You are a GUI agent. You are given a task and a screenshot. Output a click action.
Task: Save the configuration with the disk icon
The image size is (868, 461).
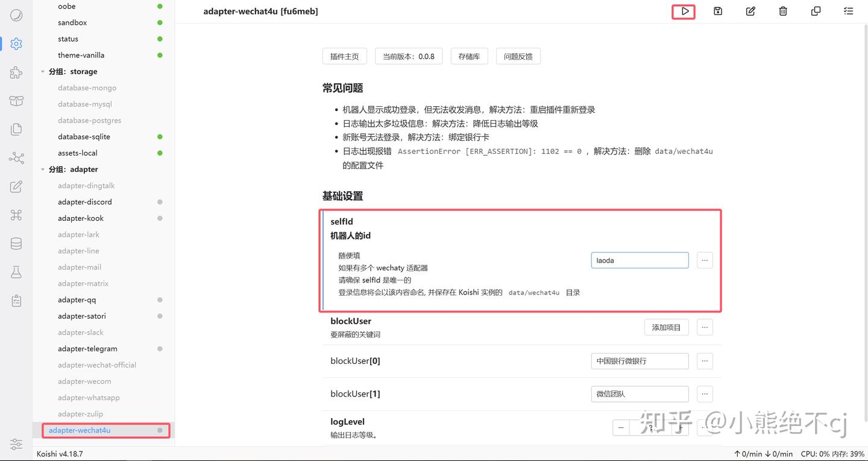pos(718,11)
